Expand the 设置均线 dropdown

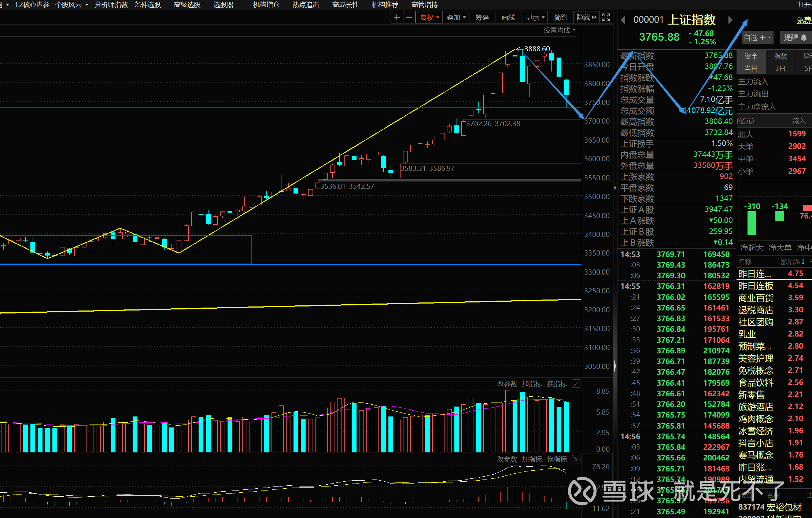[559, 30]
